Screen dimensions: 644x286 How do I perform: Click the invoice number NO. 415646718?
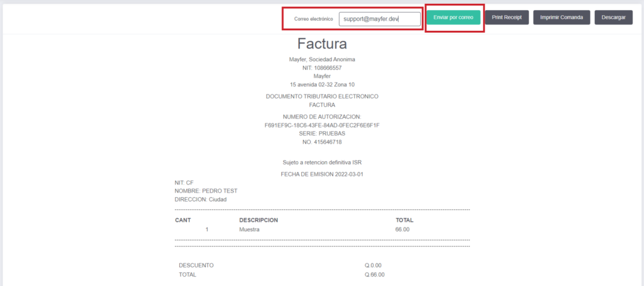322,142
